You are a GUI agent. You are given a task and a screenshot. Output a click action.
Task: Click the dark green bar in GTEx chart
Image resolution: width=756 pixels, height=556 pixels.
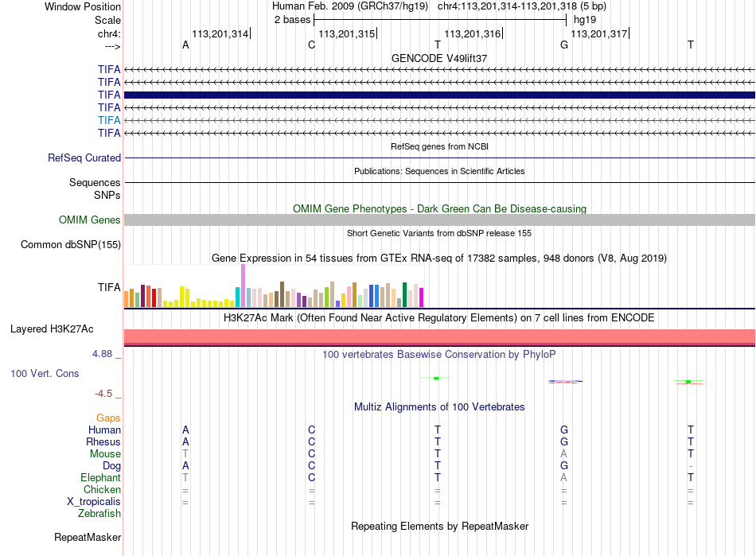tap(404, 295)
